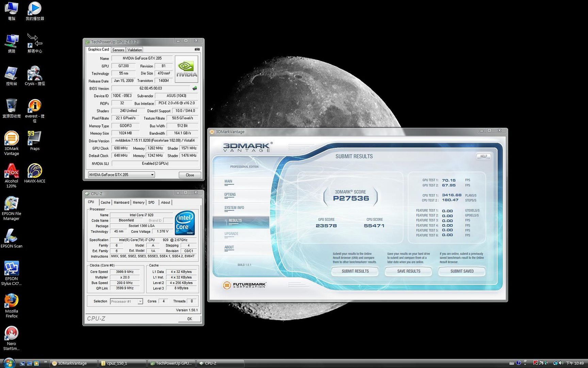Select the Graphics Card tab in GPU-Z
Image resolution: width=588 pixels, height=368 pixels.
pyautogui.click(x=98, y=49)
